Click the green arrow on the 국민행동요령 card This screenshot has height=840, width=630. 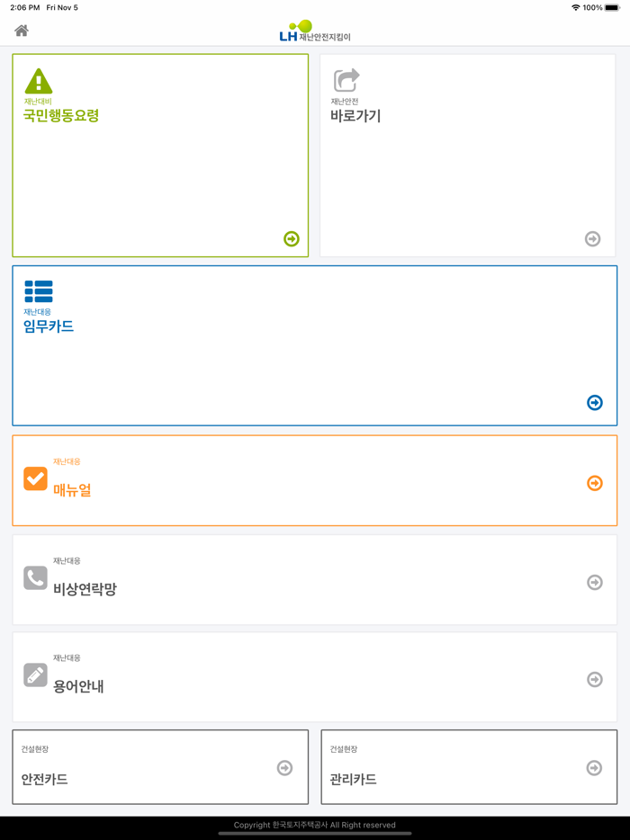[291, 238]
